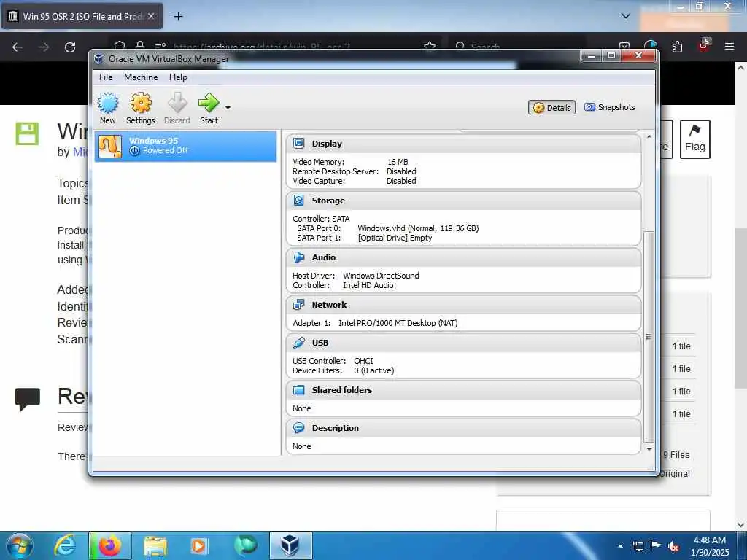This screenshot has width=747, height=560.
Task: Click the Shared folders icon
Action: point(298,390)
